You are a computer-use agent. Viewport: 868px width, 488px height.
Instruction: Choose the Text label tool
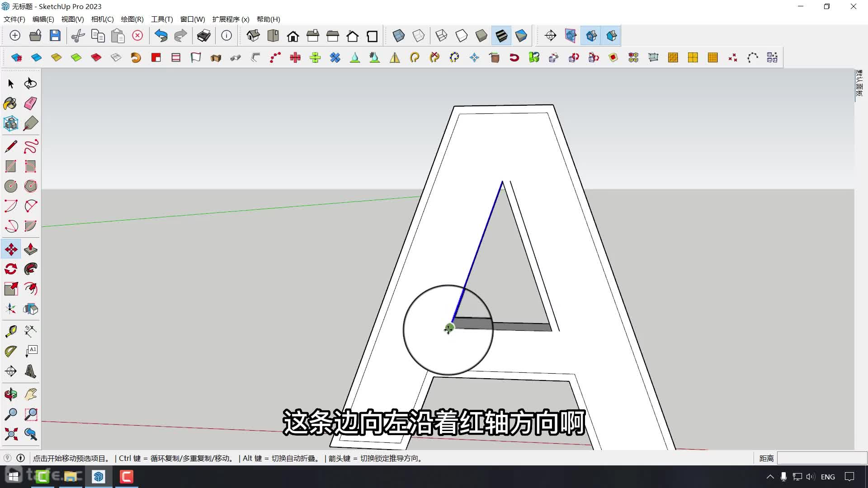(31, 351)
